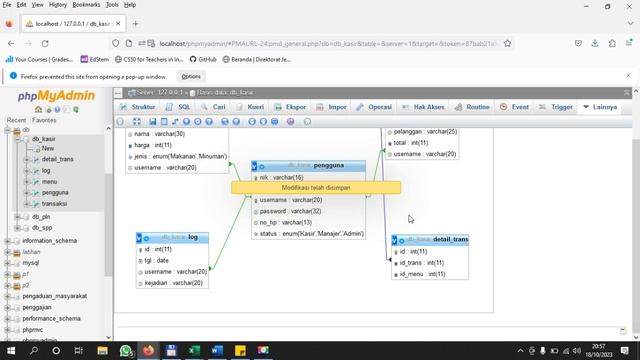The height and width of the screenshot is (360, 640).
Task: Open Firefox downloads icon
Action: [595, 43]
